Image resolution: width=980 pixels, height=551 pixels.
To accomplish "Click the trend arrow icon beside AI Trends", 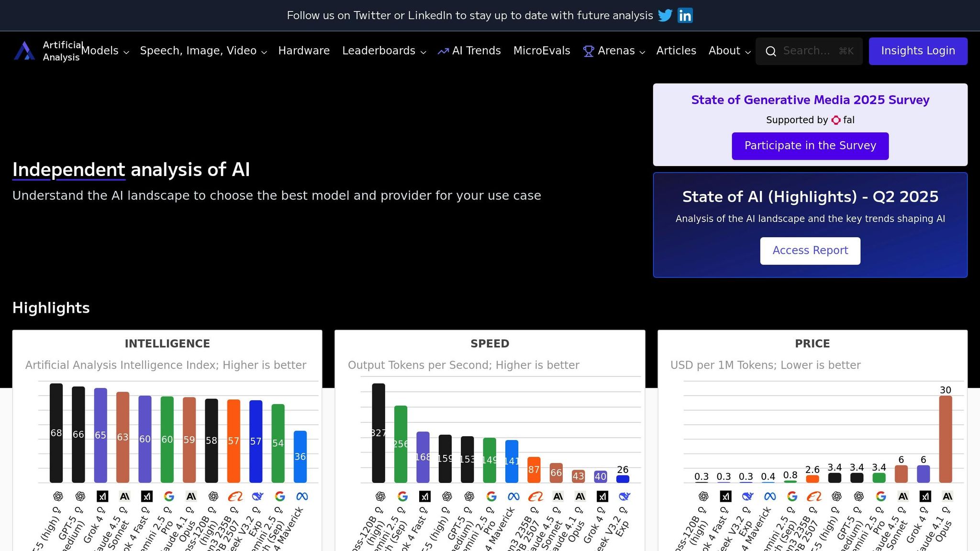I will 443,51.
